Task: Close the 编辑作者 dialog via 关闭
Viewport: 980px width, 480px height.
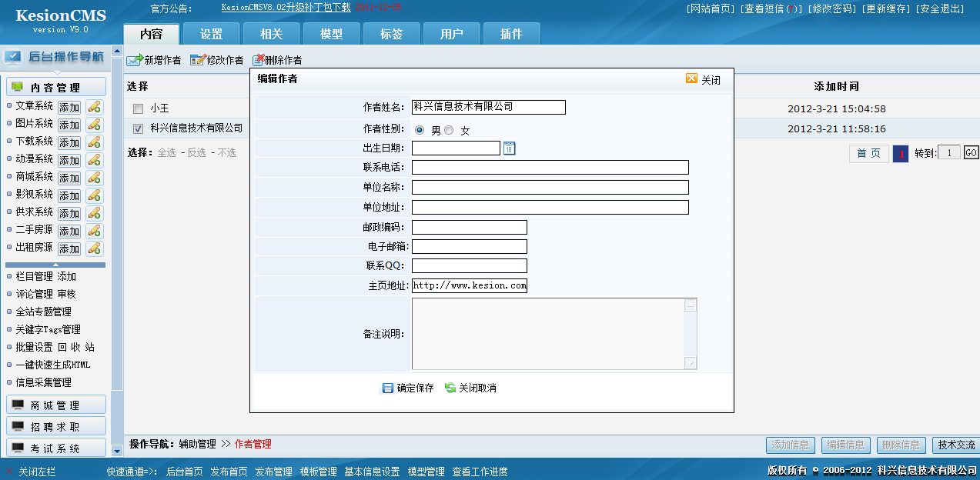Action: pyautogui.click(x=703, y=79)
